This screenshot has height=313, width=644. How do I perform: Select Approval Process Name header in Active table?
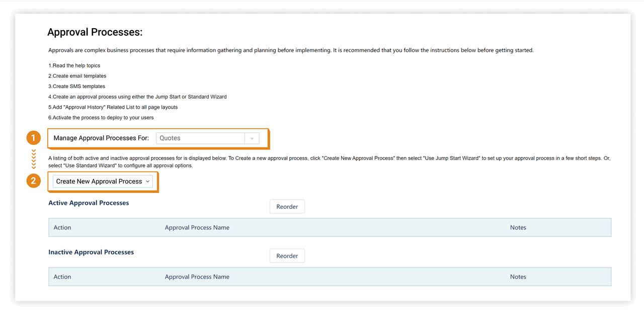tap(197, 227)
